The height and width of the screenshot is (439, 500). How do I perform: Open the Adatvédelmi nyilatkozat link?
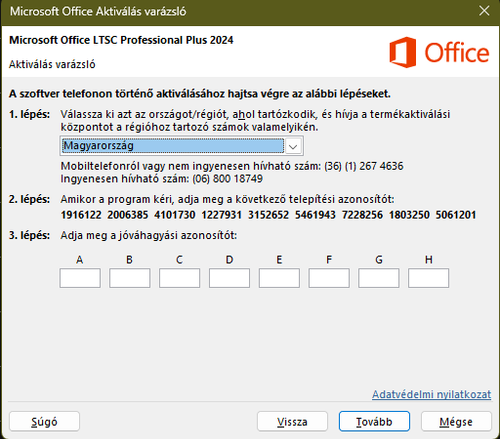coord(432,394)
